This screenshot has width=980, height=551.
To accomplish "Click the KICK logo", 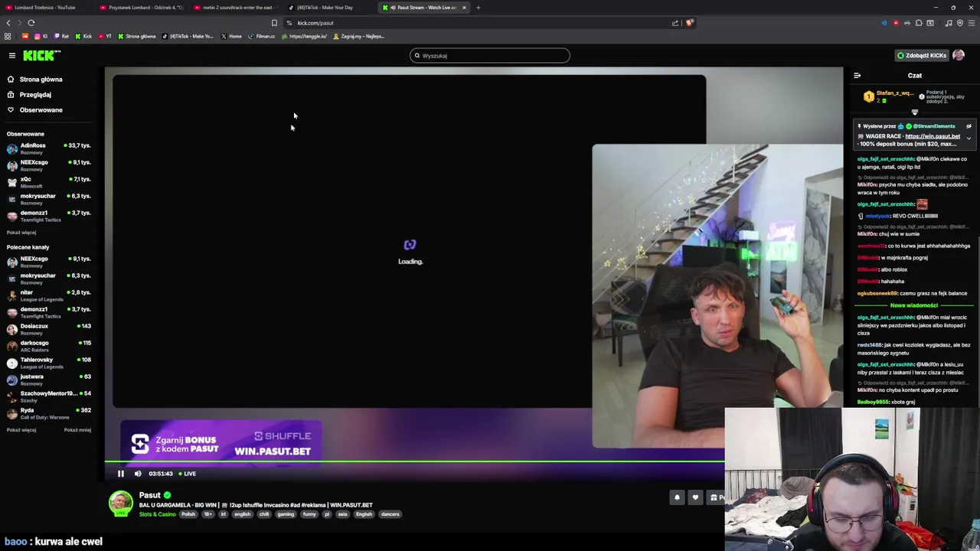I will pos(41,55).
